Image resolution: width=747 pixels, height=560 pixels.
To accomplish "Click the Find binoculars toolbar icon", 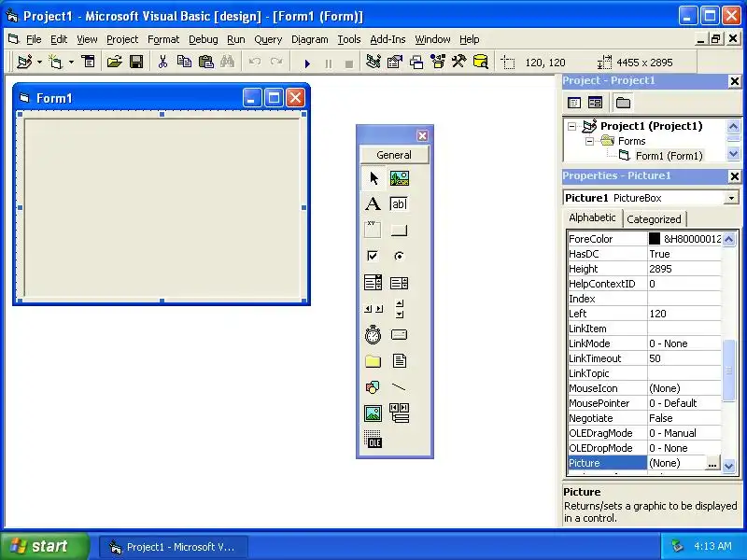I will (227, 62).
